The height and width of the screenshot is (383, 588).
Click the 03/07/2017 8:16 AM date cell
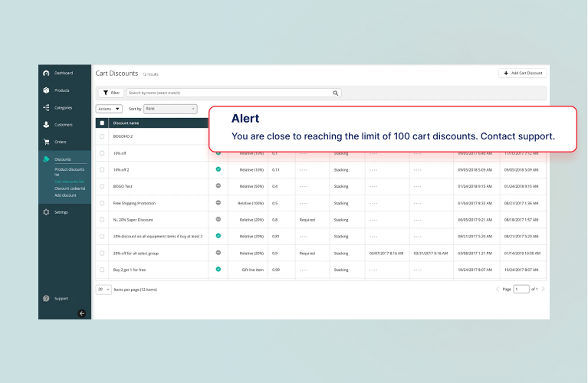(x=386, y=254)
